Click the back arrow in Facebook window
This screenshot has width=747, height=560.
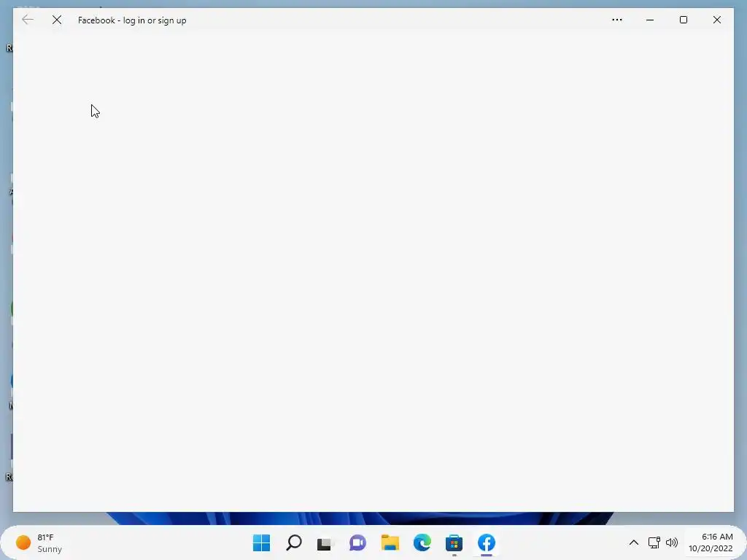(28, 20)
